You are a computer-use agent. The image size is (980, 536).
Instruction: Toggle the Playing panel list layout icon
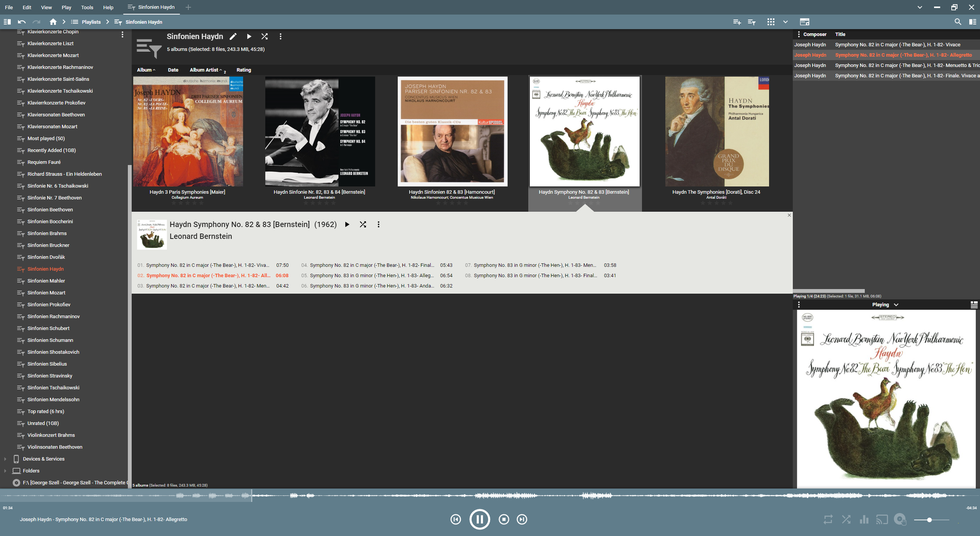click(x=974, y=305)
